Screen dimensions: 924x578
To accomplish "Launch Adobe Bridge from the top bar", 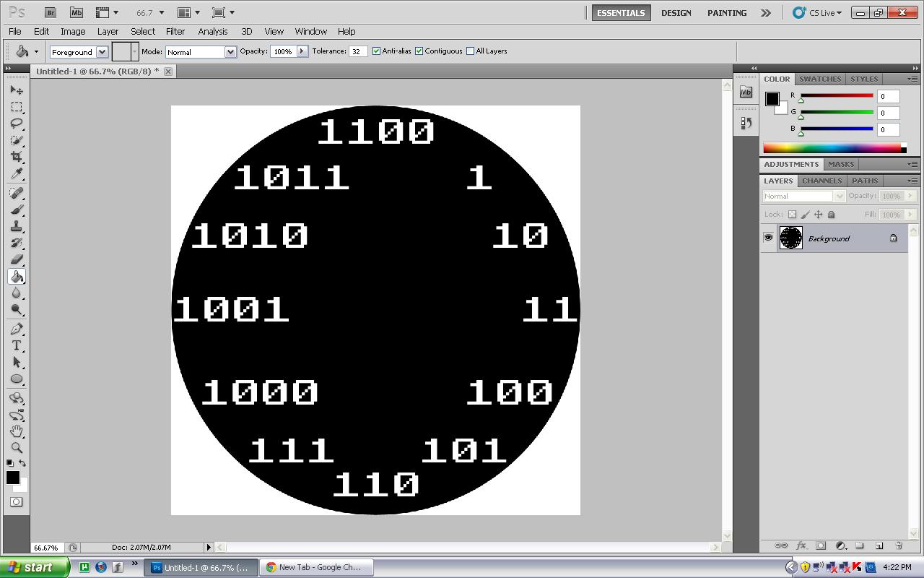I will click(x=50, y=12).
